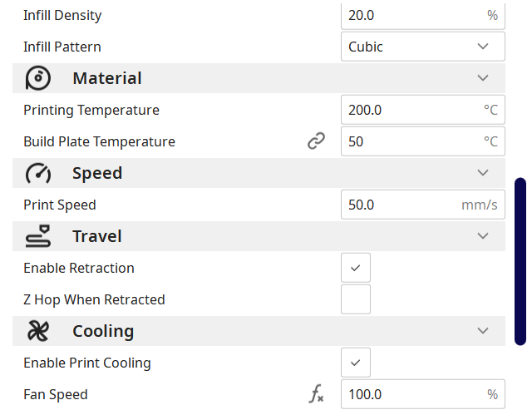Edit the Build Plate Temperature field

click(x=411, y=141)
